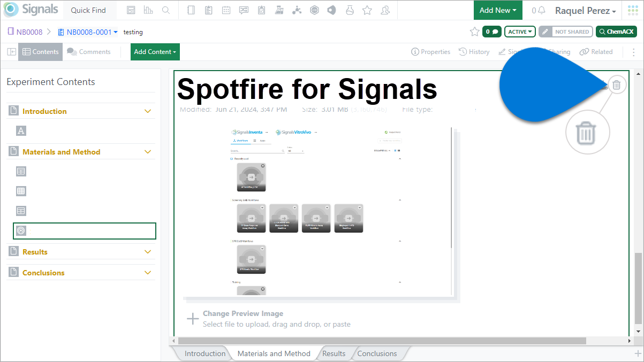Click the user group icon in toolbar
644x362 pixels.
coord(385,10)
